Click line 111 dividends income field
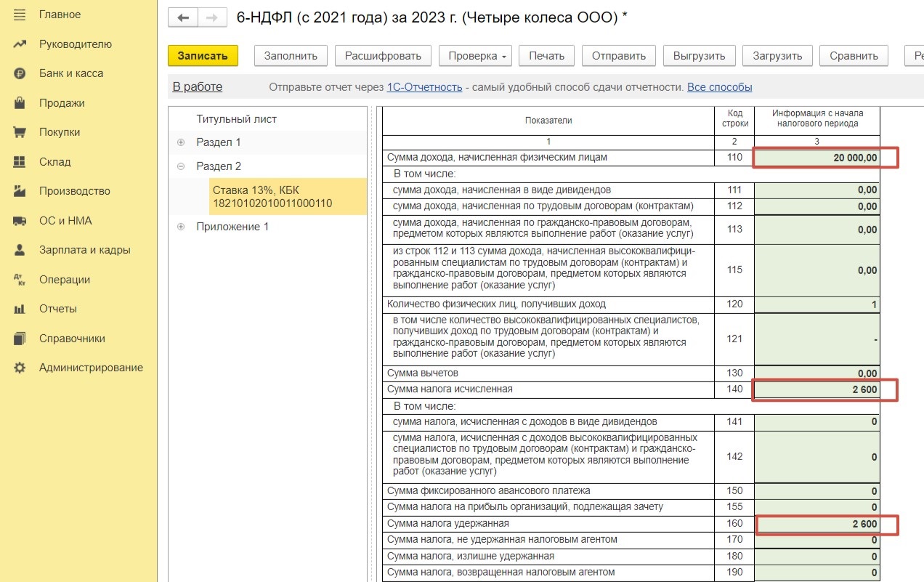Viewport: 924px width, 582px height. (816, 190)
